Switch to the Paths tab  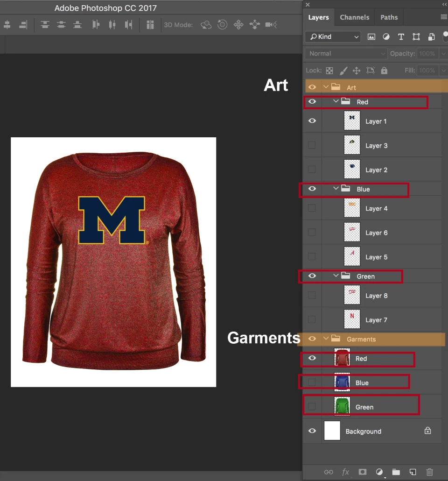tap(389, 17)
